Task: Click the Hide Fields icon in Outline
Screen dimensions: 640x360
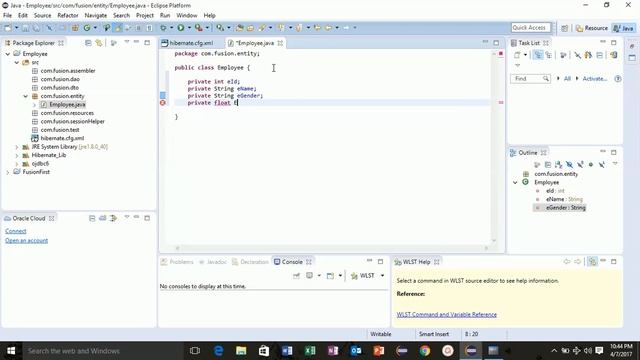Action: (569, 164)
